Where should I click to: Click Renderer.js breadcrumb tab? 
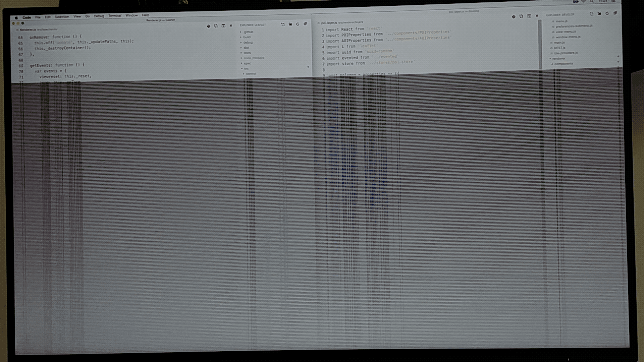click(x=27, y=30)
